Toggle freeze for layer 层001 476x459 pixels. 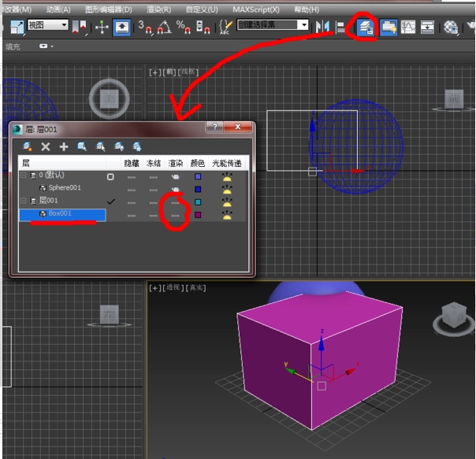point(154,202)
